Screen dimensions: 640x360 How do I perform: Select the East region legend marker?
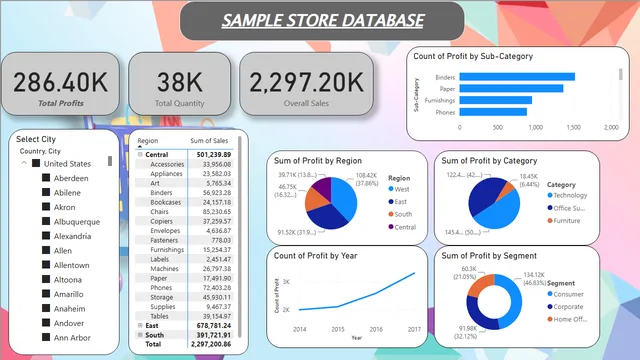391,201
